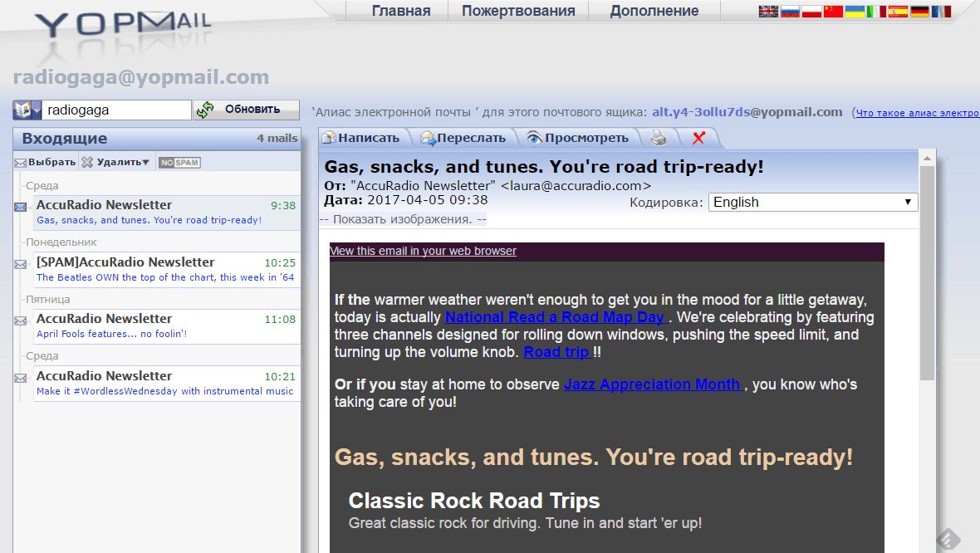Click the green refresh arrows icon
This screenshot has width=980, height=553.
pos(205,110)
